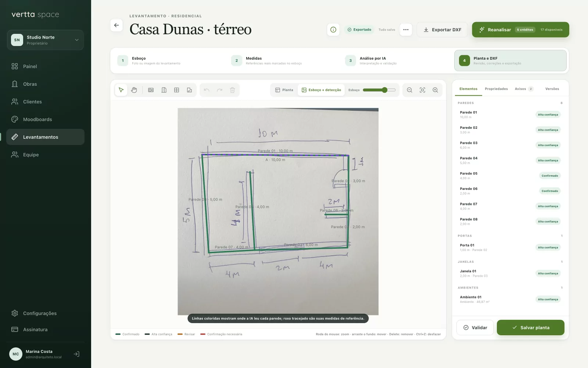The width and height of the screenshot is (588, 368).
Task: Select the arrow selection tool
Action: pyautogui.click(x=121, y=90)
